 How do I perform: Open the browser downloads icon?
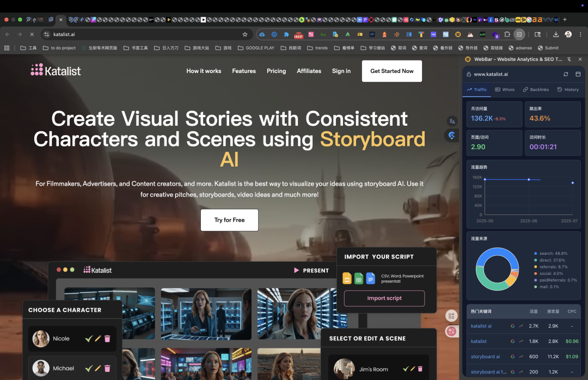pos(556,34)
